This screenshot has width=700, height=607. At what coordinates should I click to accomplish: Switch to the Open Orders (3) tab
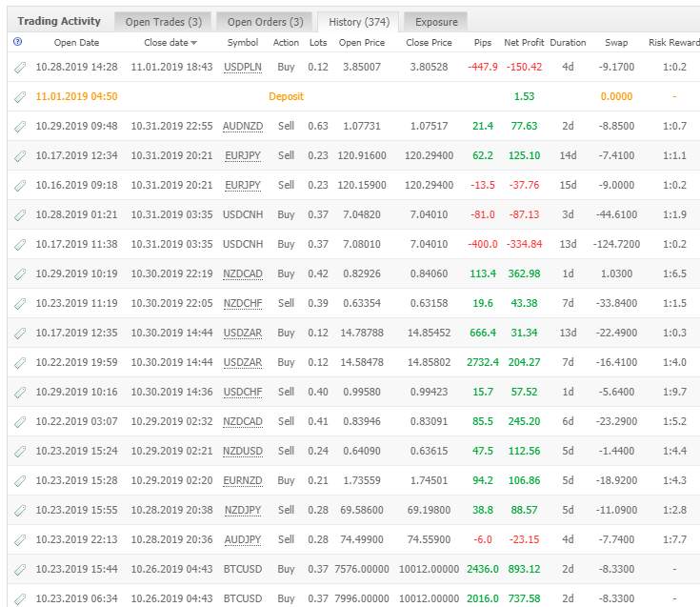pos(265,22)
